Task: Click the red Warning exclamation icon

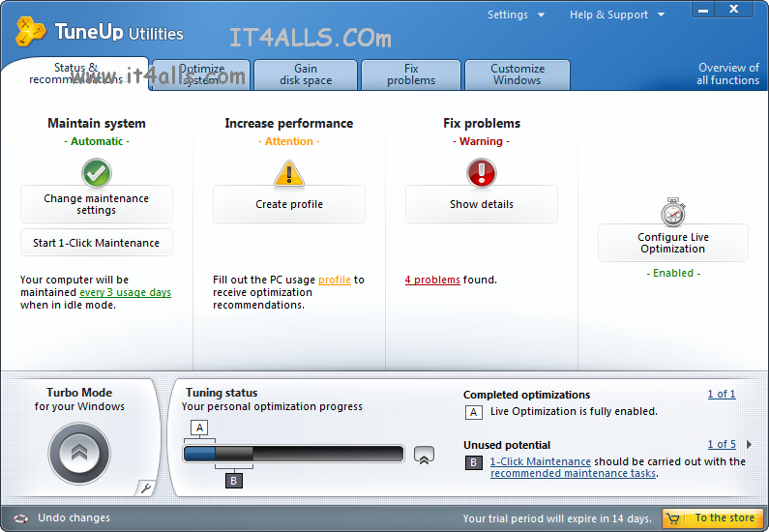Action: [x=481, y=172]
